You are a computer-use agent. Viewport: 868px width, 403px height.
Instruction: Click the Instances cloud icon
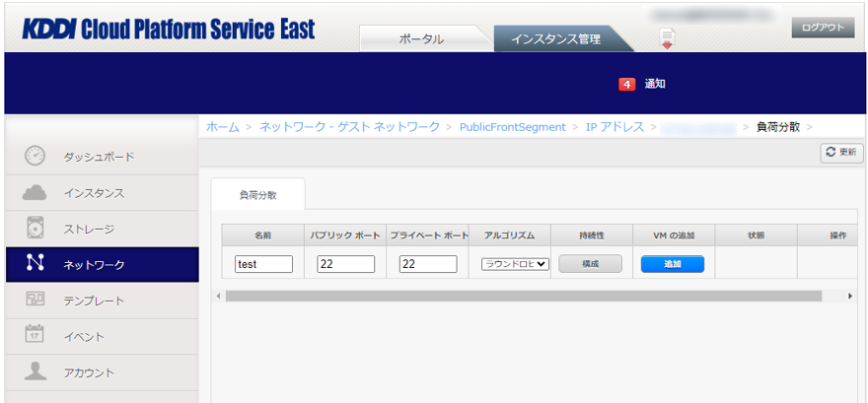coord(36,192)
